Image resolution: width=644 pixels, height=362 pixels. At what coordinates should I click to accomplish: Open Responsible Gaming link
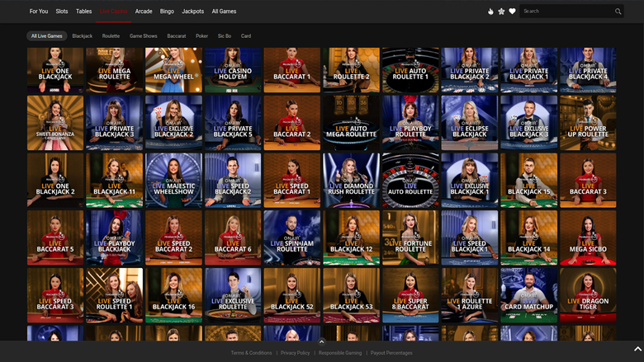point(340,353)
